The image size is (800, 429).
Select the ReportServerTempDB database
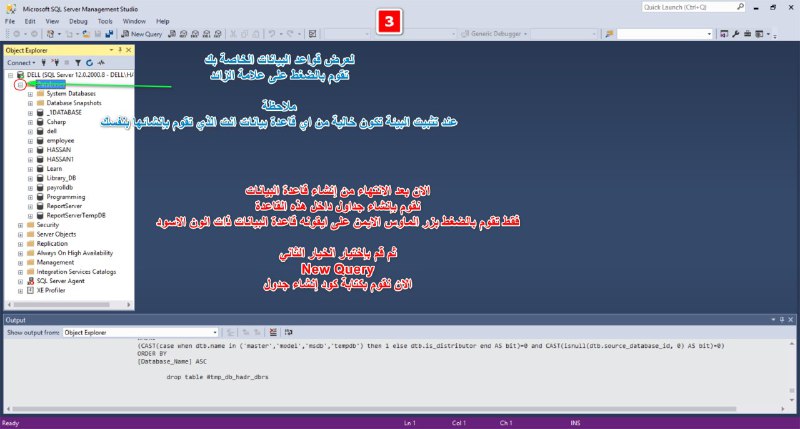point(76,215)
